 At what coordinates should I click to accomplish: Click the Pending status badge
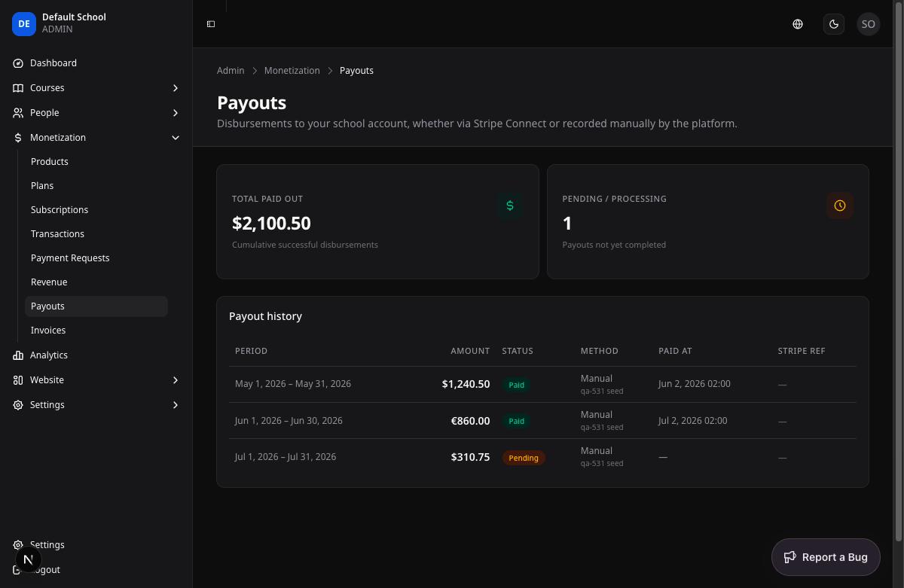tap(524, 458)
